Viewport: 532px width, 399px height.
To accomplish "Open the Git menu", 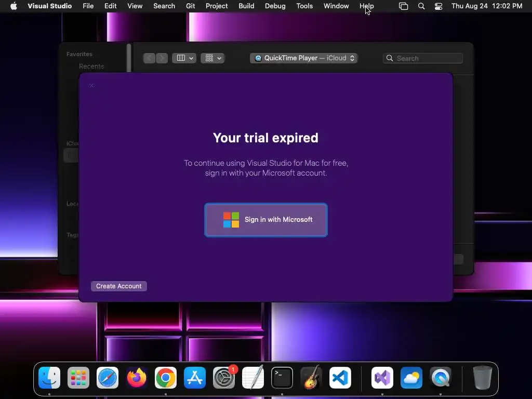I will (190, 6).
